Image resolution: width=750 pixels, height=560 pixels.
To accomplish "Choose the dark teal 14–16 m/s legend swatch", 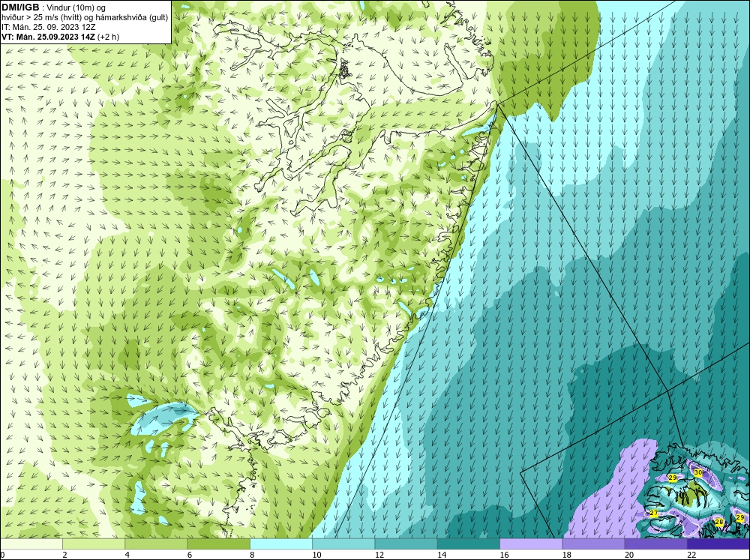I will tap(469, 544).
